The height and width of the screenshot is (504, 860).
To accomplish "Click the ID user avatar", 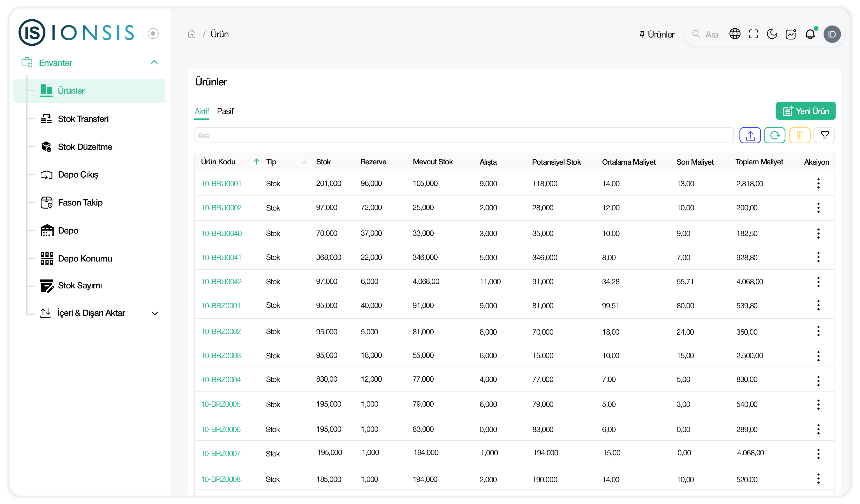I will coord(832,34).
